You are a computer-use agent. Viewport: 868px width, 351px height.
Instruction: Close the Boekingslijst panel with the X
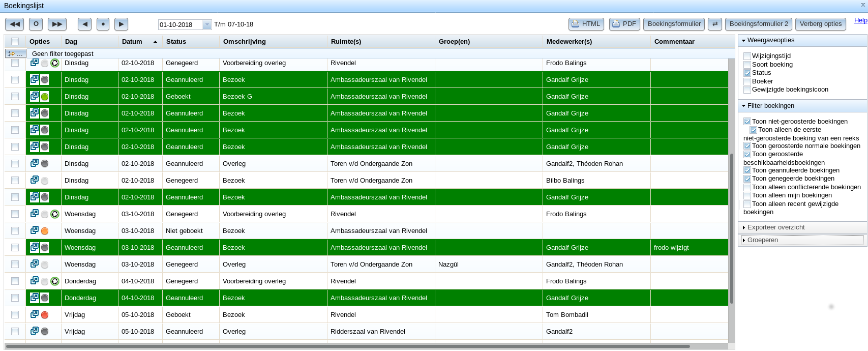click(x=862, y=5)
